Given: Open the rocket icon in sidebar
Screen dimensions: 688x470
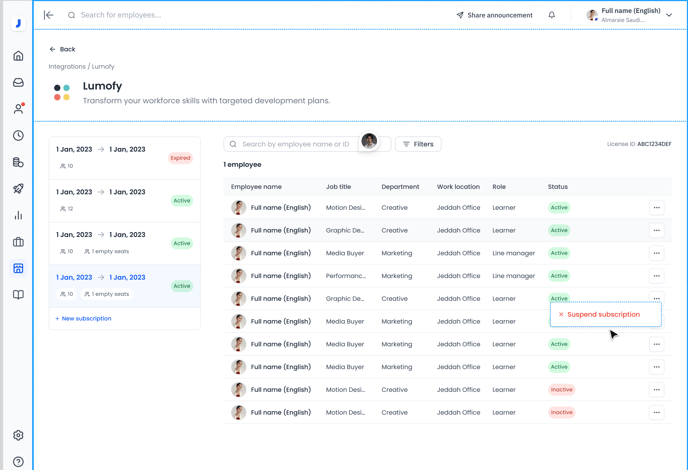Looking at the screenshot, I should click(18, 189).
